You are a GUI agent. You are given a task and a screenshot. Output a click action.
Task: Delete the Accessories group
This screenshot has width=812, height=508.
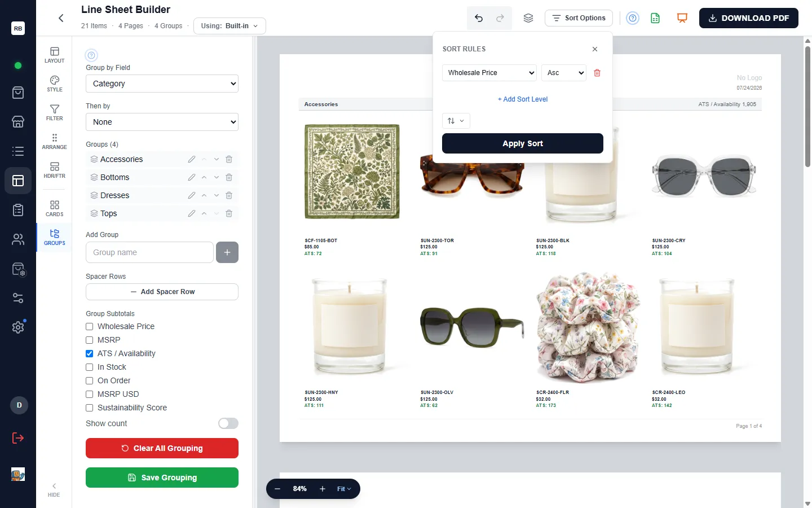pyautogui.click(x=229, y=159)
